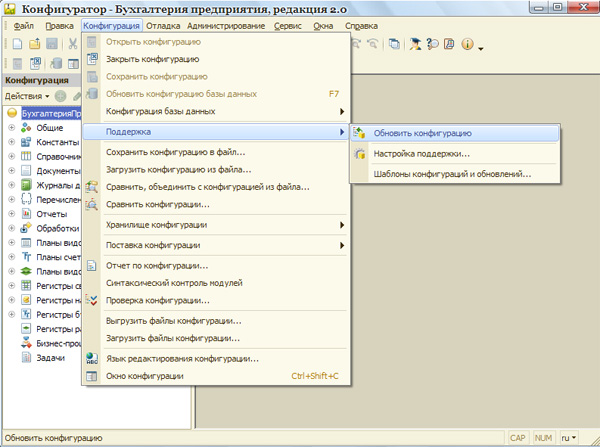Open the toolbar options arrow next to info icon
600x447 pixels.
click(481, 48)
